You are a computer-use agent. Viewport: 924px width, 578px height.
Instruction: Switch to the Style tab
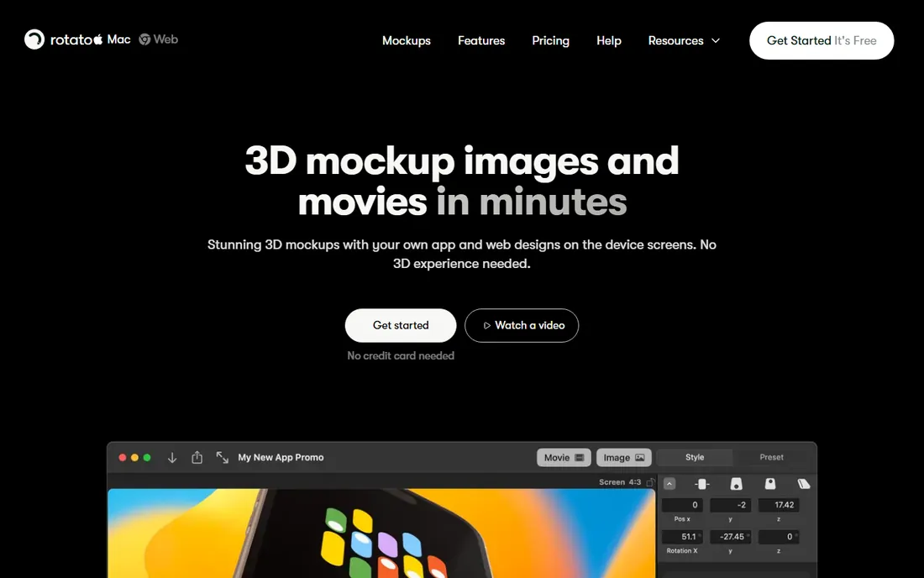coord(695,457)
